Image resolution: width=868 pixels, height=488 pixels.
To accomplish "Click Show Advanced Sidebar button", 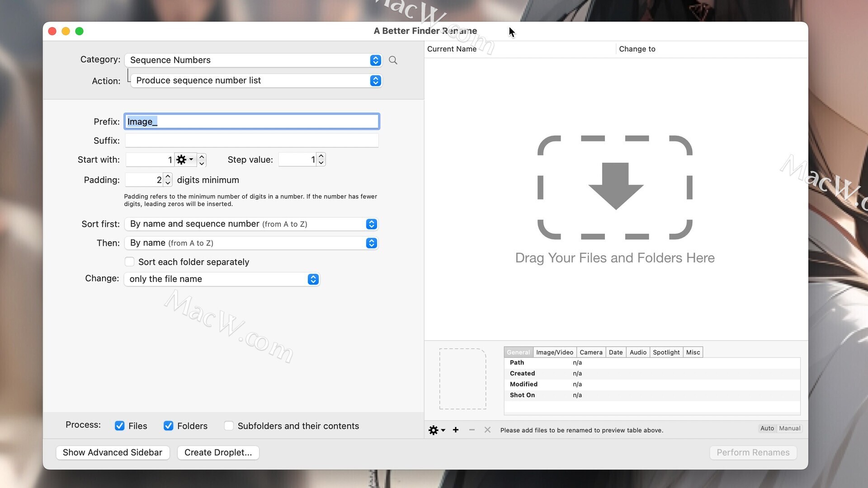I will tap(112, 452).
